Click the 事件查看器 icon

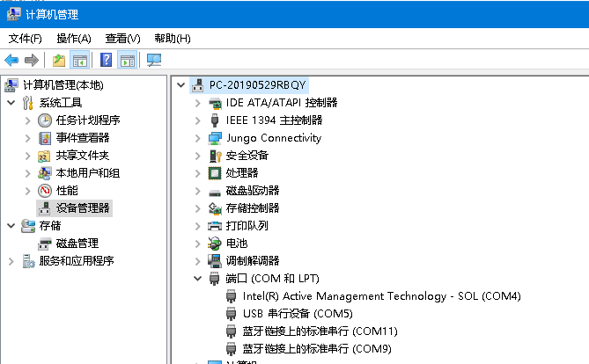(45, 138)
